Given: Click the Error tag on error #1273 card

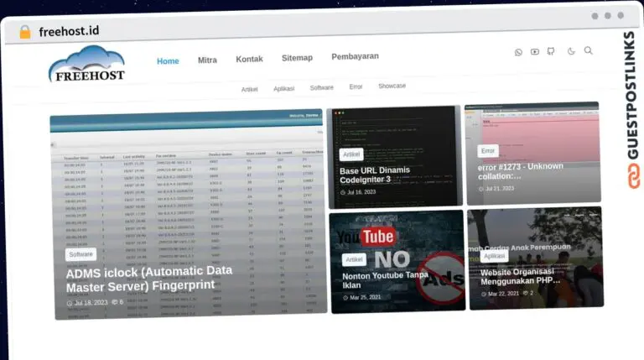Looking at the screenshot, I should 488,151.
